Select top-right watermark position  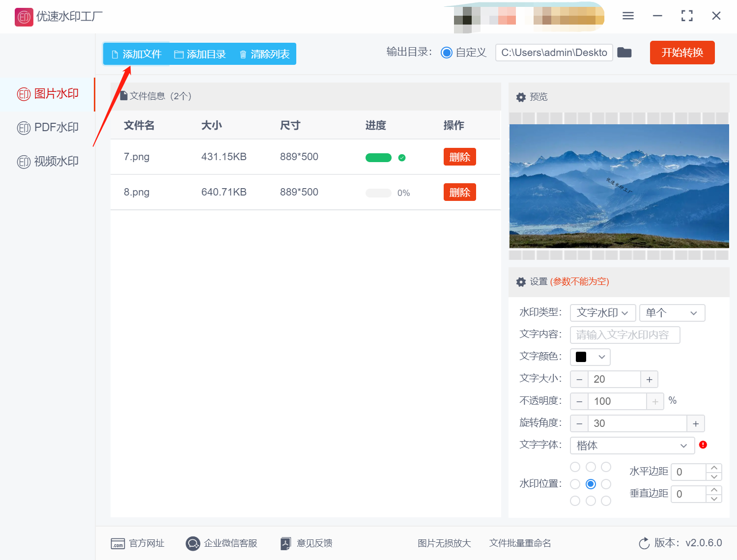pos(606,467)
